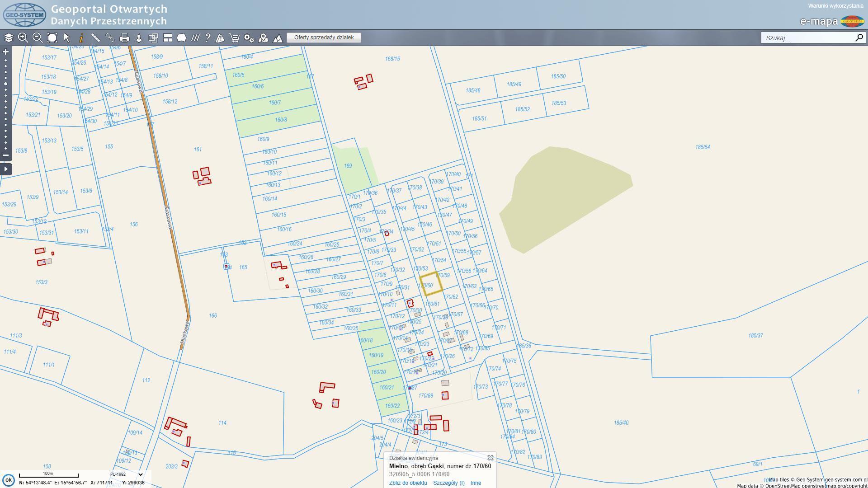Open the map layers panel
Viewport: 868px width, 488px height.
9,38
